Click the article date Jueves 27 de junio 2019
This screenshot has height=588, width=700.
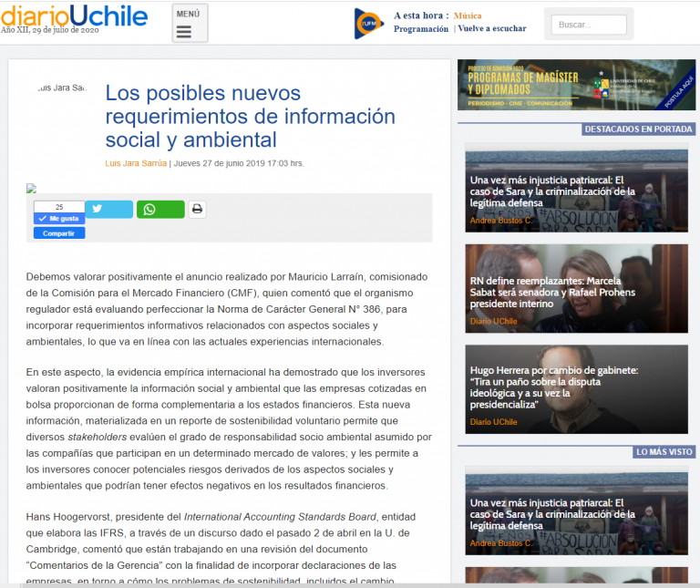pyautogui.click(x=239, y=163)
